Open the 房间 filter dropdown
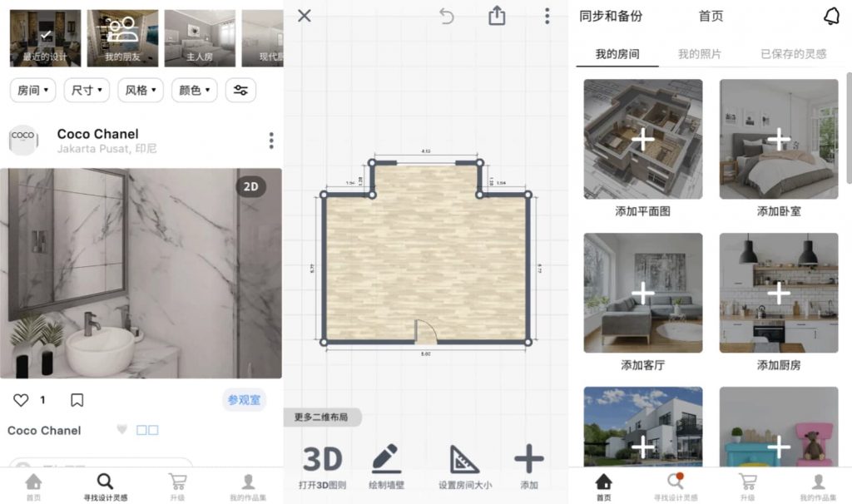Viewport: 852px width, 504px height. (32, 90)
